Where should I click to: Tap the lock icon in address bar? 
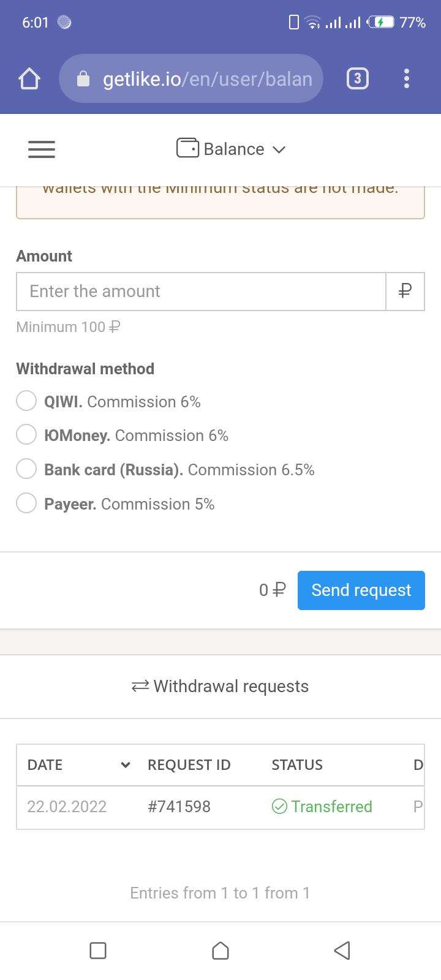(x=83, y=79)
